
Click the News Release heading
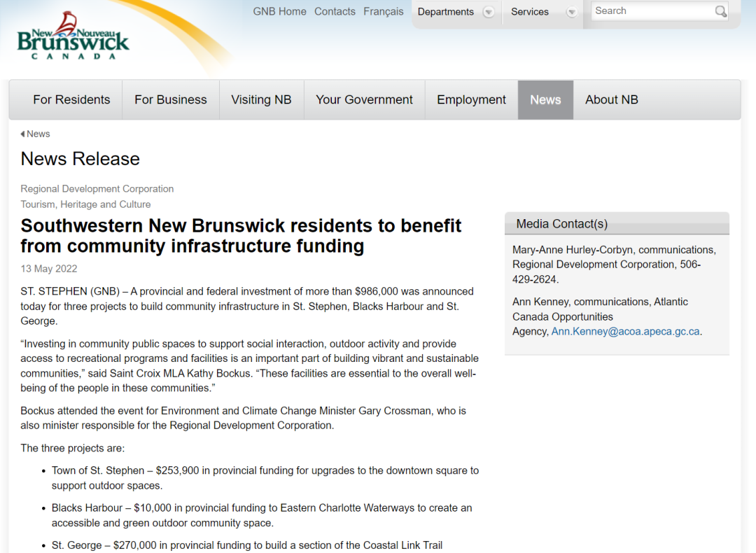point(80,159)
